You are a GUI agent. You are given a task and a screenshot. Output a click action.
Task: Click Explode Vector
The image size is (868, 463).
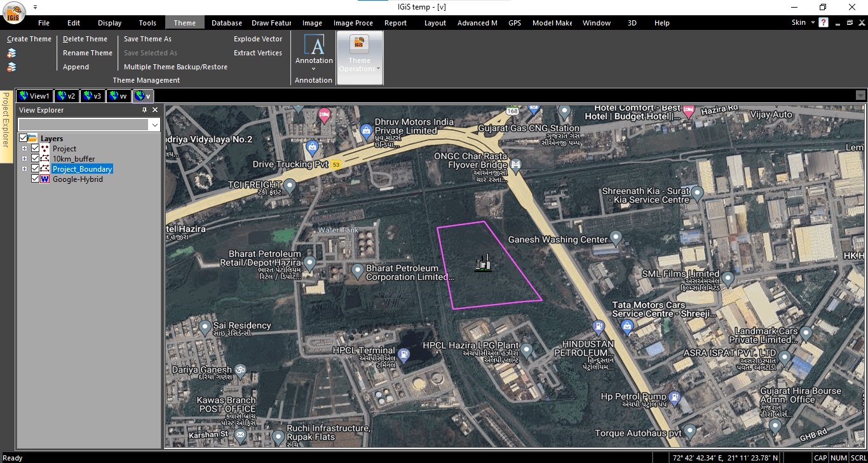258,39
